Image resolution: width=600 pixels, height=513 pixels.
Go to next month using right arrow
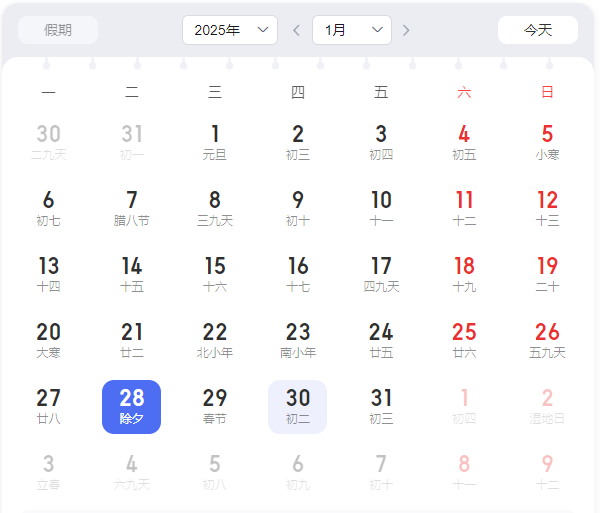pyautogui.click(x=406, y=30)
